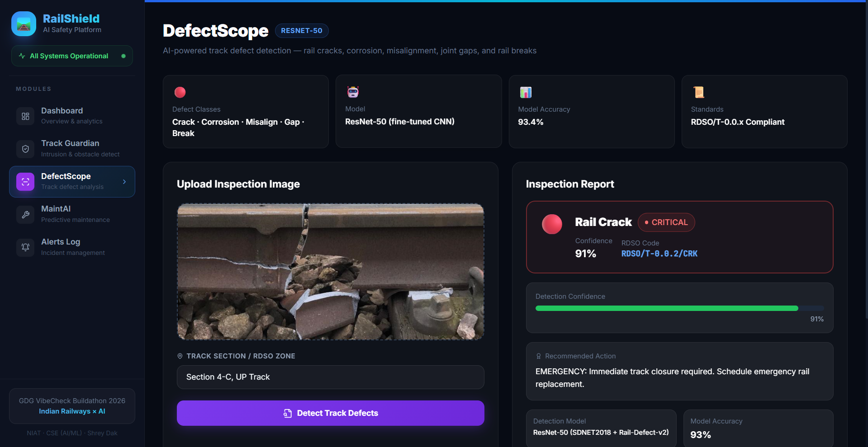Click the uploaded rail inspection image
Image resolution: width=868 pixels, height=447 pixels.
[x=330, y=271]
